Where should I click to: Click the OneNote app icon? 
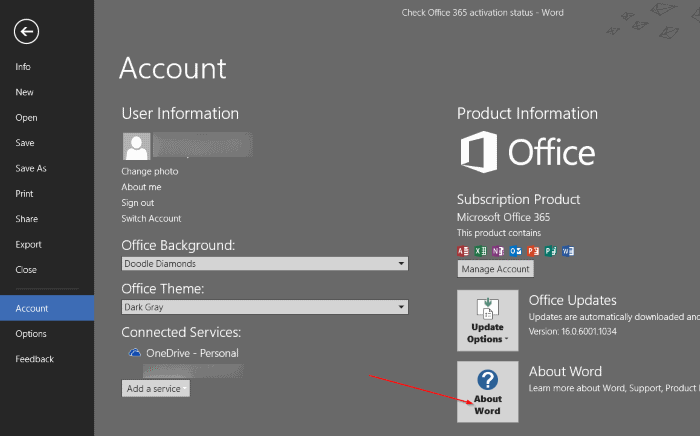[x=498, y=251]
